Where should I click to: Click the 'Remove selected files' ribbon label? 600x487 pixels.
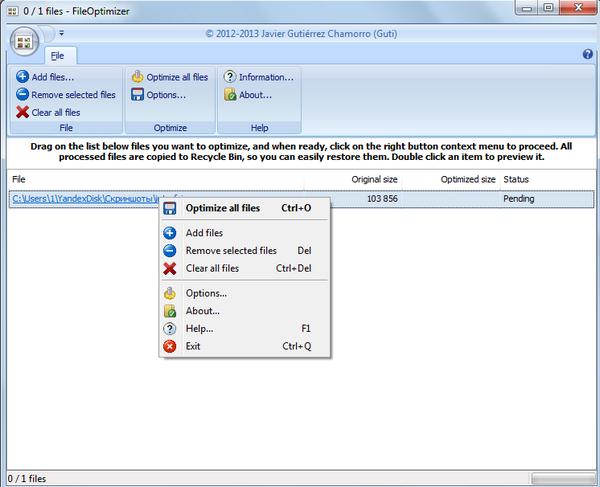click(x=73, y=94)
